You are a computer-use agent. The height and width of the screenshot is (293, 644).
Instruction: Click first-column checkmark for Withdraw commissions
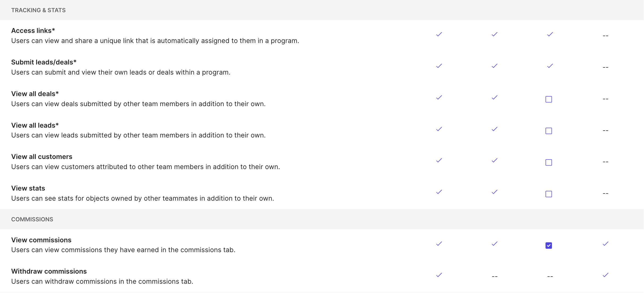click(439, 275)
